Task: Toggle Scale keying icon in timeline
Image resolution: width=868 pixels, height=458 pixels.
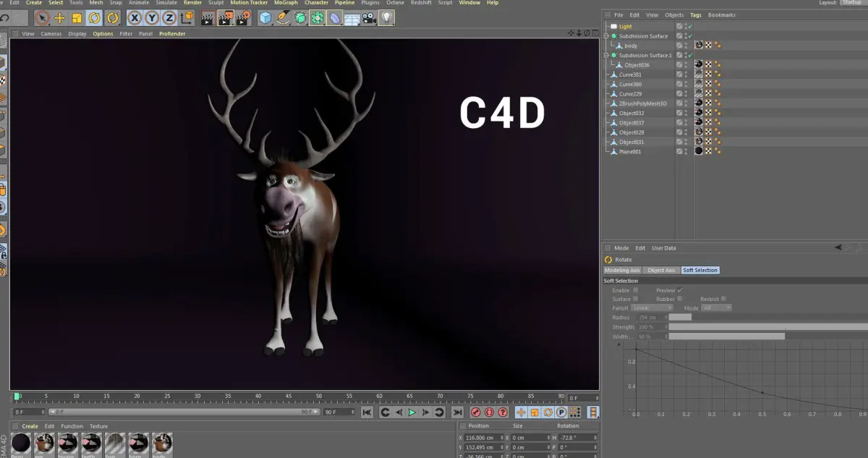Action: (x=535, y=412)
